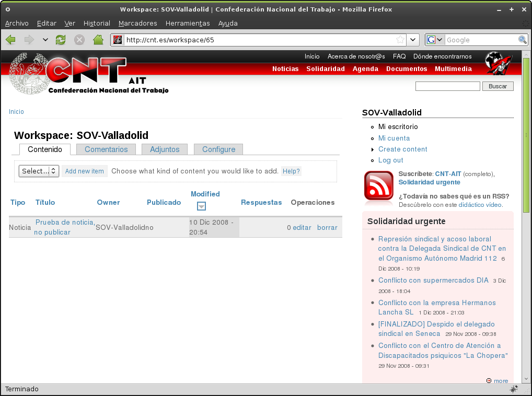Go to Multimedia section
This screenshot has height=396, width=532.
click(x=453, y=69)
